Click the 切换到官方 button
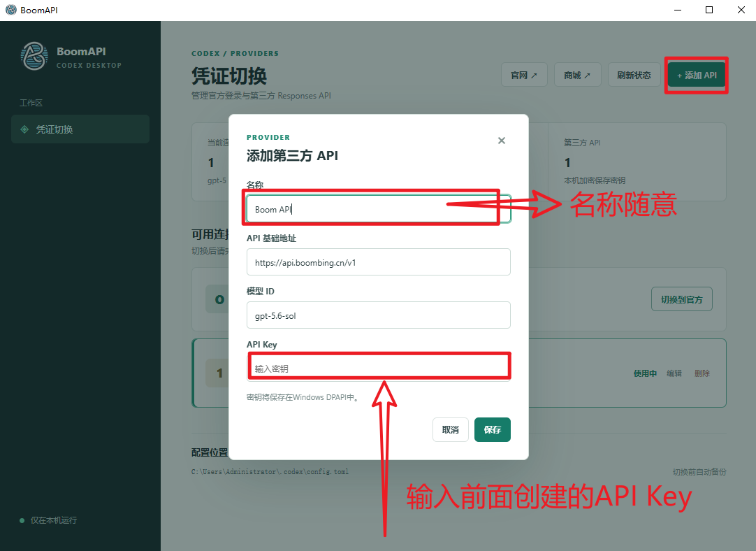 [682, 299]
